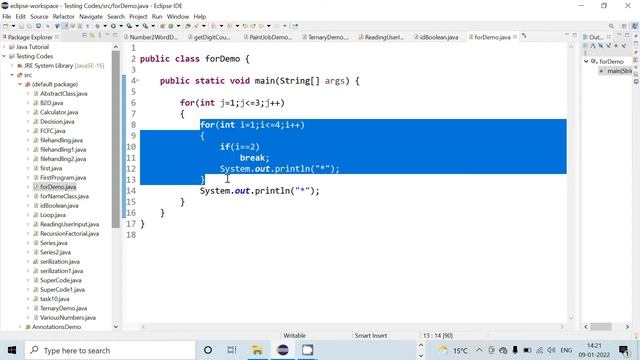Click the Save All toolbar icon
The height and width of the screenshot is (360, 640).
[29, 26]
